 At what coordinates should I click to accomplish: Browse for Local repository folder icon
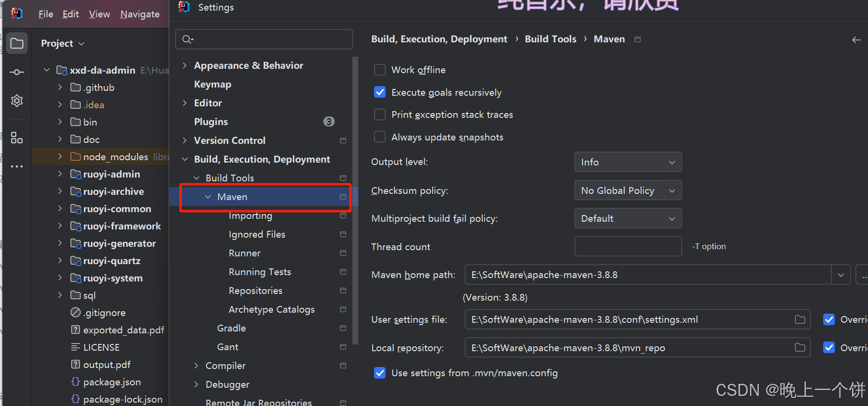[x=800, y=347]
